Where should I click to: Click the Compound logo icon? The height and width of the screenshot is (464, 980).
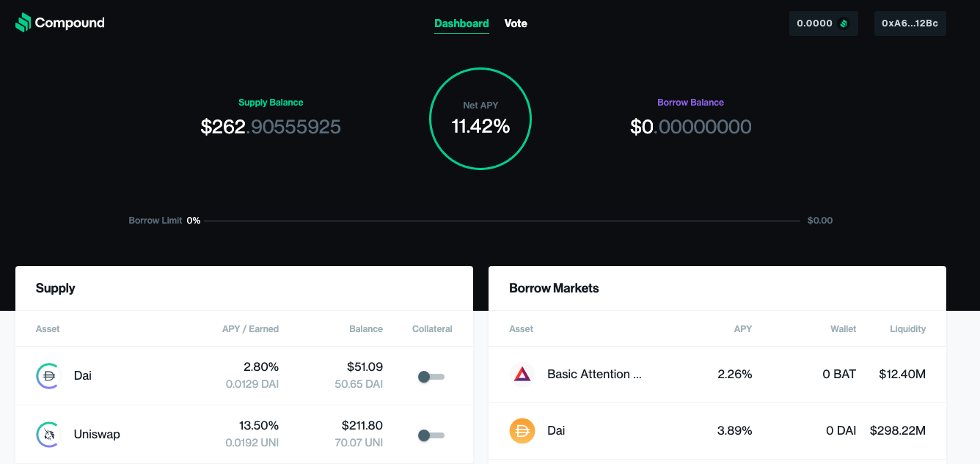[x=23, y=23]
